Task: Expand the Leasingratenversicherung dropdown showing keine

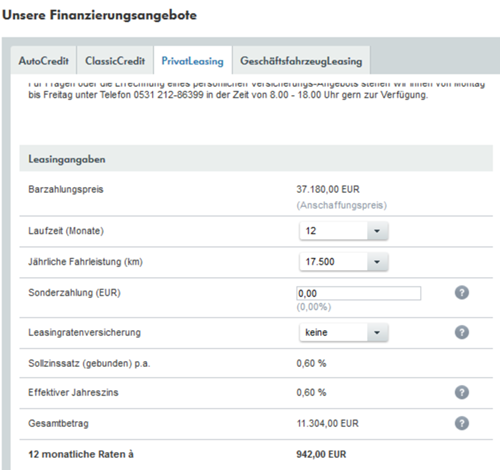Action: coord(344,332)
